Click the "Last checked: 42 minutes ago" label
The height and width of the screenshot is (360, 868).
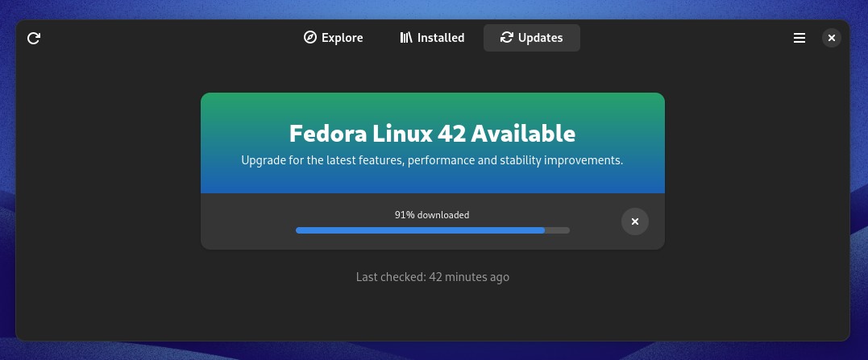pyautogui.click(x=432, y=276)
